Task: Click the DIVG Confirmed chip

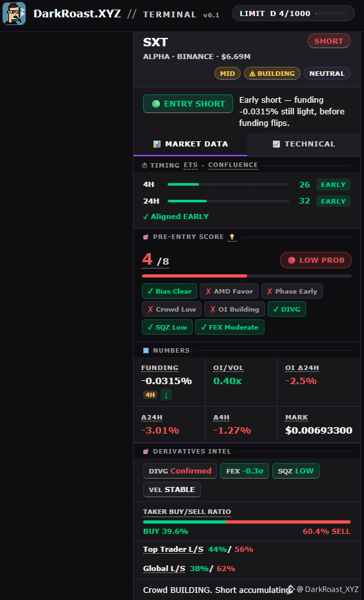Action: click(x=180, y=471)
